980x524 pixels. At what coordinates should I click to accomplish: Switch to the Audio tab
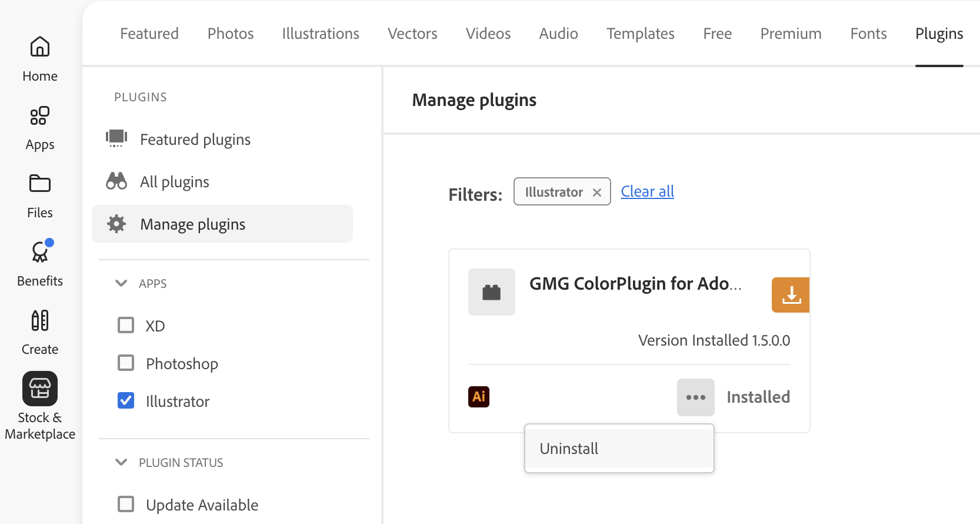(x=559, y=34)
